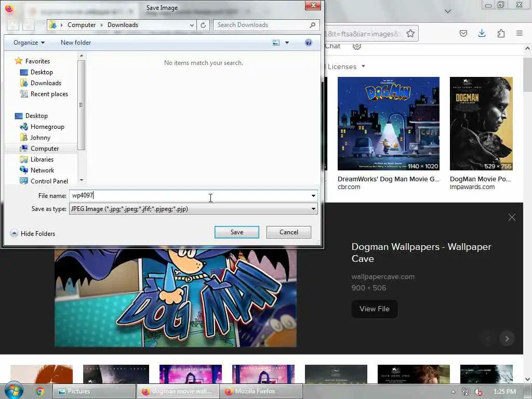Click Hide Folders toggle
532x399 pixels.
tap(33, 233)
